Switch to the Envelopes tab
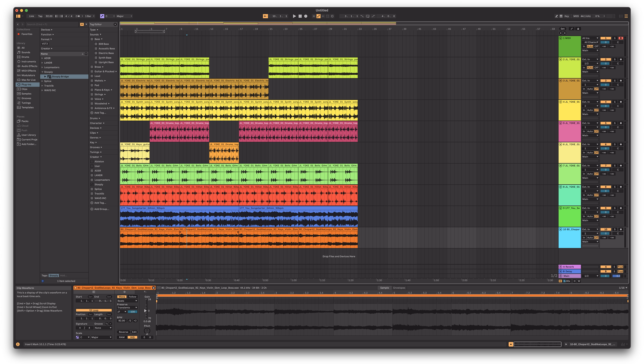 point(399,288)
